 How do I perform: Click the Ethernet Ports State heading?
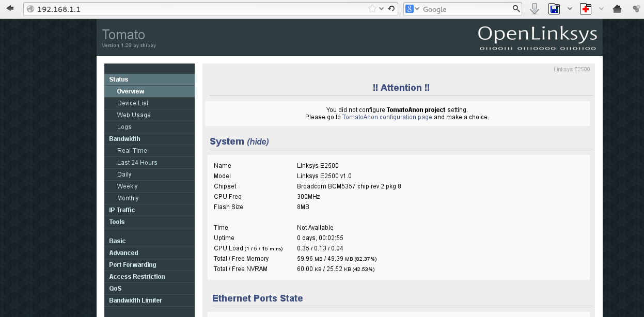point(257,298)
